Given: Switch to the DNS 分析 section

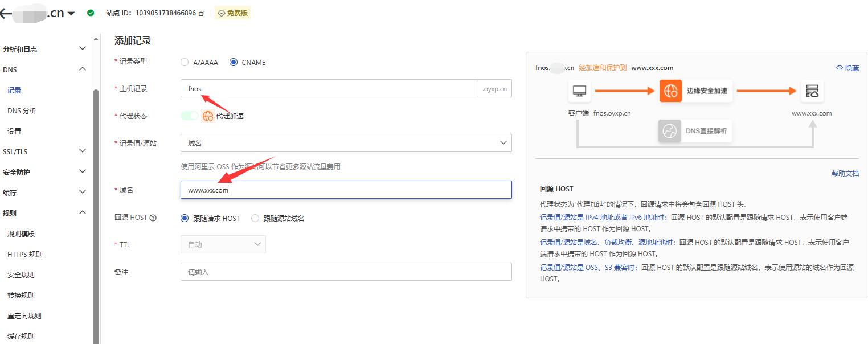Looking at the screenshot, I should 23,110.
